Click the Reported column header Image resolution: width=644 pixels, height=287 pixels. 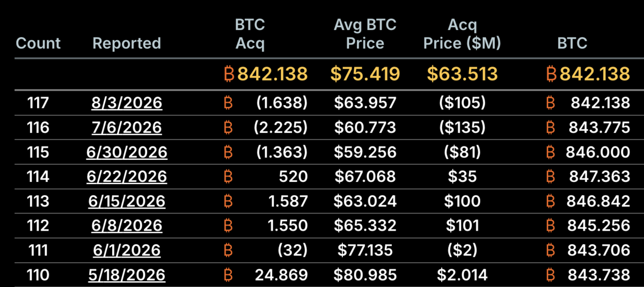click(127, 43)
